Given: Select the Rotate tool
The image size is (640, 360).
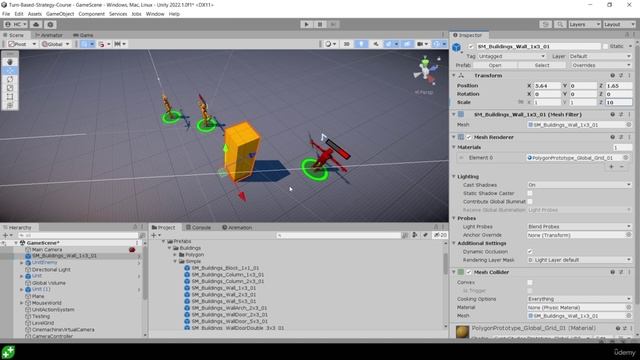Looking at the screenshot, I should tap(10, 79).
